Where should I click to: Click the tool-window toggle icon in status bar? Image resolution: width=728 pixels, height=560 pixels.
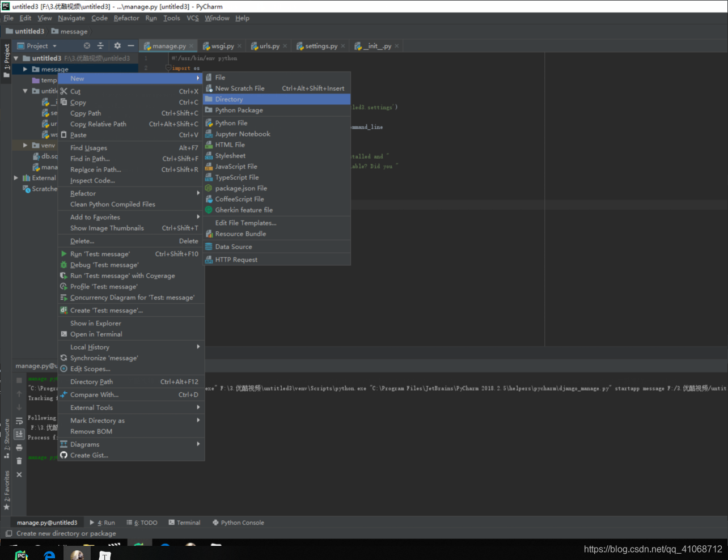tap(9, 533)
